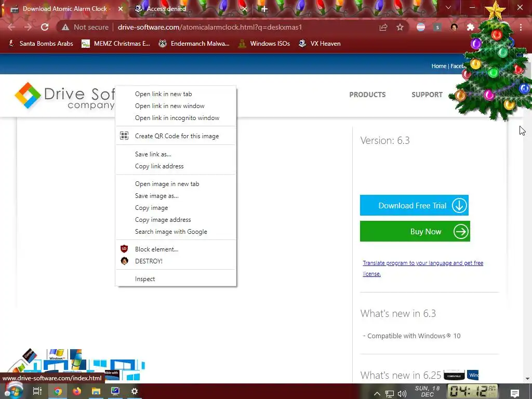532x399 pixels.
Task: Open PRODUCTS navigation item
Action: click(367, 95)
